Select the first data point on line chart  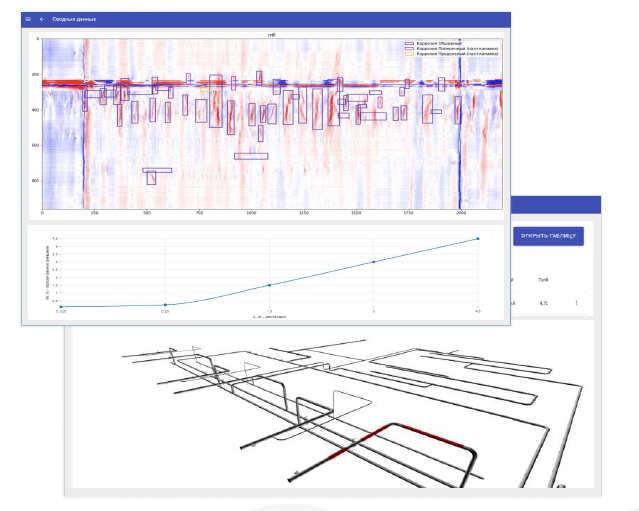pyautogui.click(x=61, y=306)
